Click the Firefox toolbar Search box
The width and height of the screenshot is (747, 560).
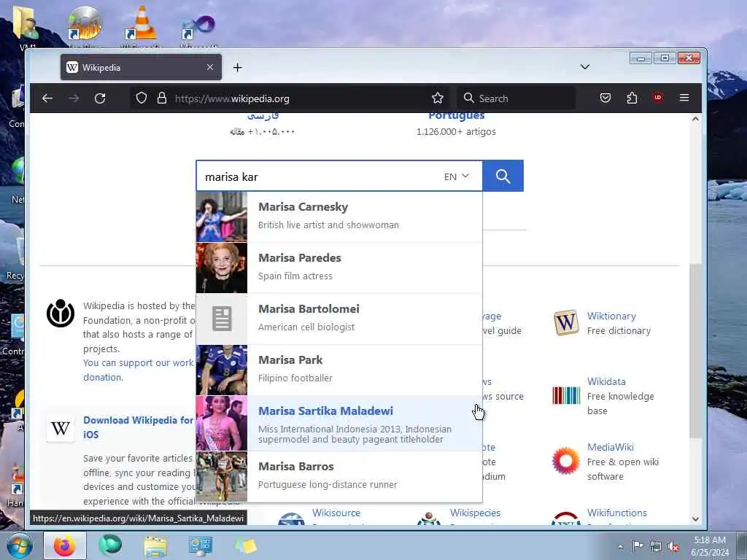pyautogui.click(x=516, y=98)
